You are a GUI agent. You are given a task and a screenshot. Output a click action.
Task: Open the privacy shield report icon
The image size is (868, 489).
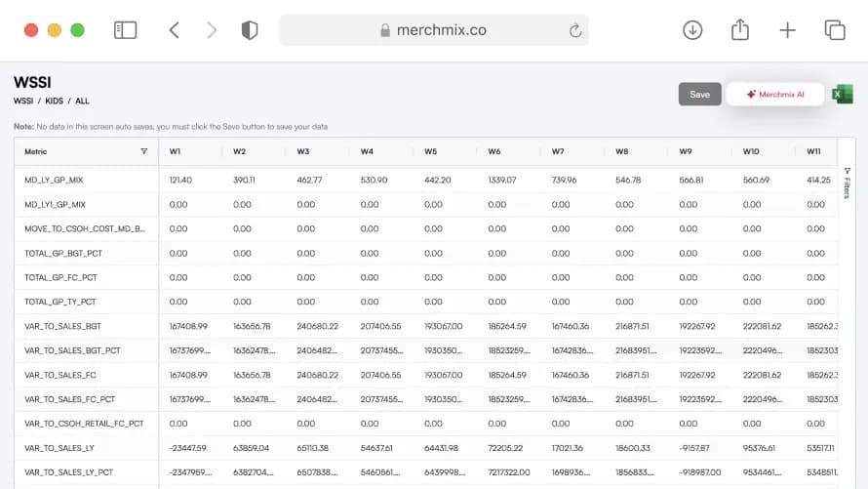coord(250,30)
